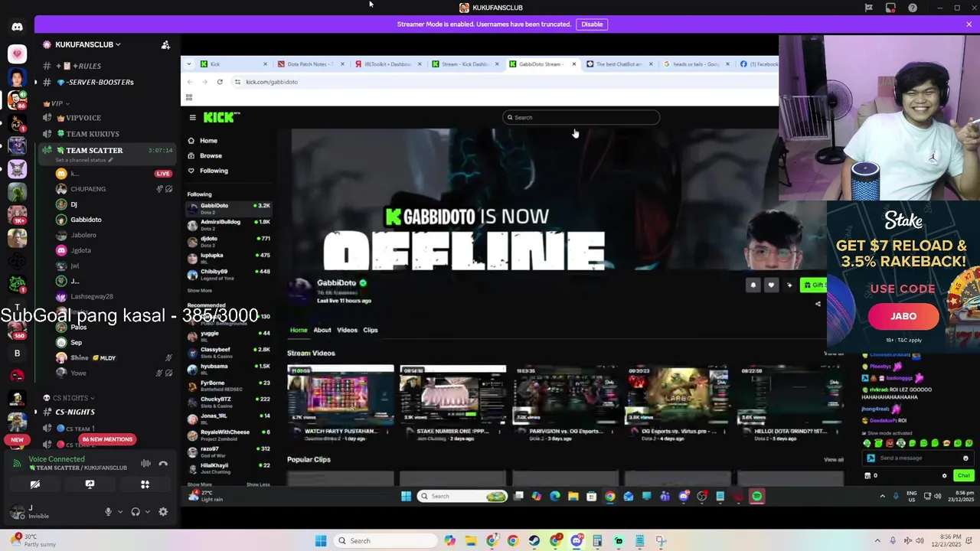Image resolution: width=980 pixels, height=551 pixels.
Task: Open browser apps grid in bookmarks bar
Action: pos(189,97)
